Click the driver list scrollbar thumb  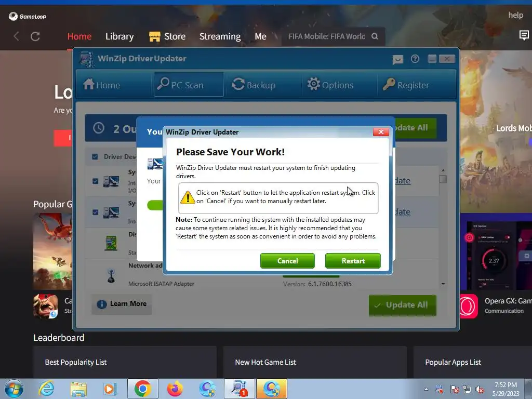coord(443,179)
